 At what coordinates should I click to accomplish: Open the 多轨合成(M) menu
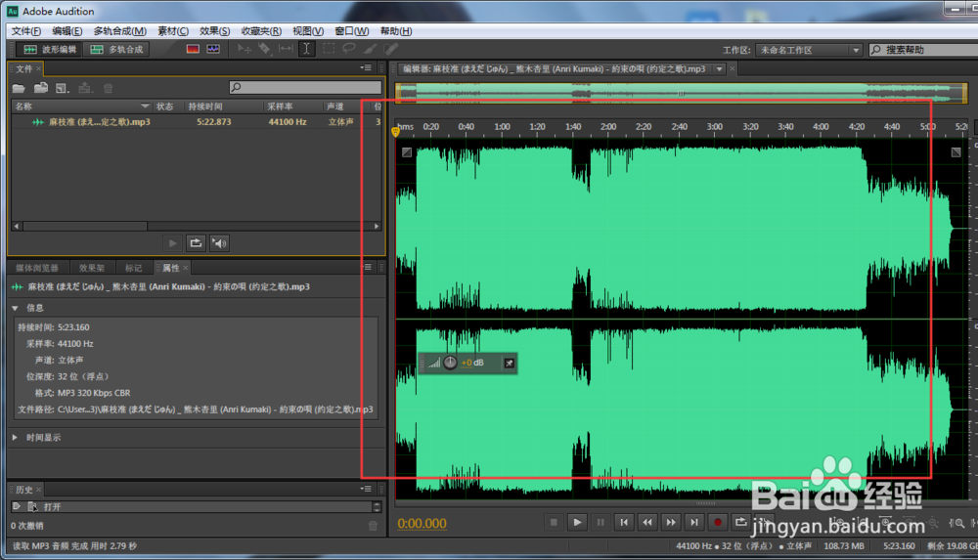click(x=119, y=31)
